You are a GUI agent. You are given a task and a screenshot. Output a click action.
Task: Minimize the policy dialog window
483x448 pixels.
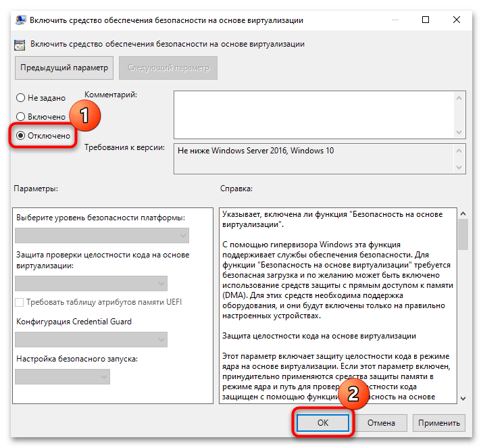pyautogui.click(x=395, y=20)
